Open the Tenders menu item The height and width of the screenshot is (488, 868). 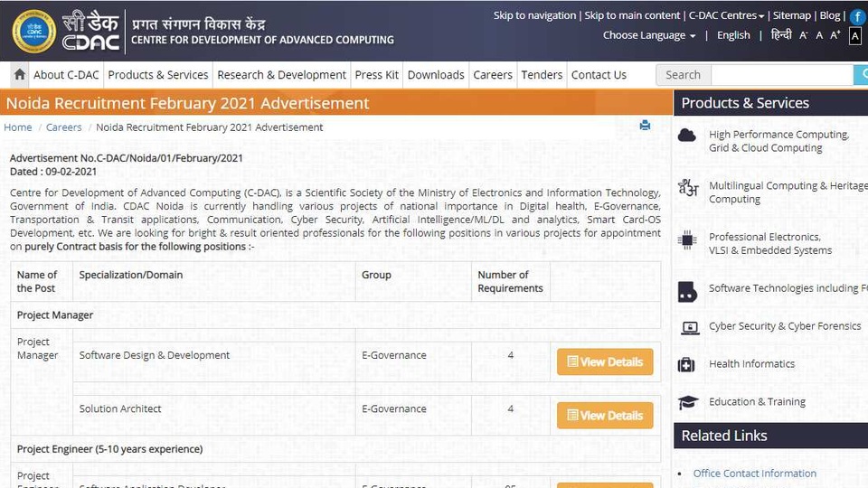pos(542,75)
